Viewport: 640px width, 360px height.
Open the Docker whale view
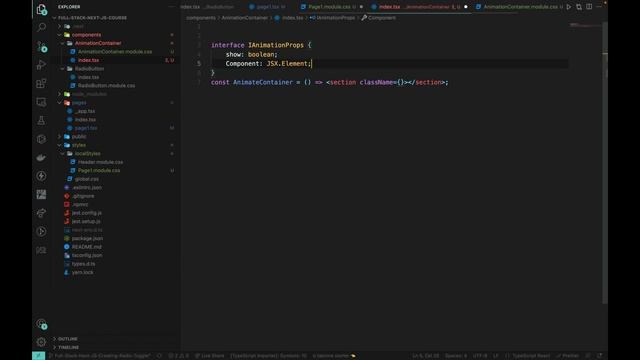pos(41,158)
